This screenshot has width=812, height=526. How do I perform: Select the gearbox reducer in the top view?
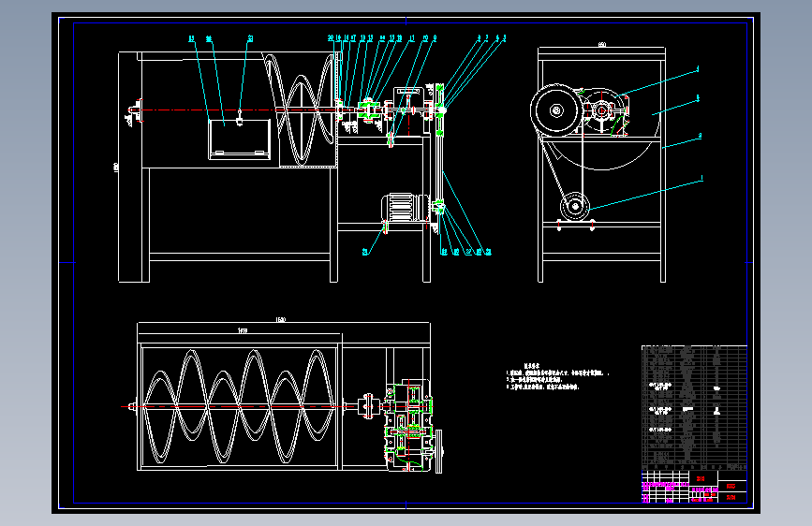(408, 425)
